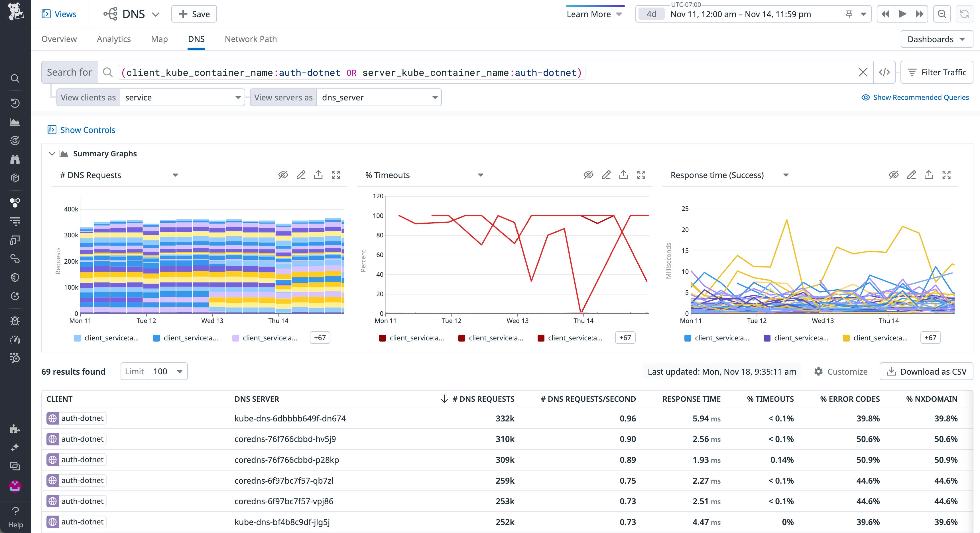This screenshot has height=533, width=980.
Task: Click the +67 legend overflow chip
Action: (x=320, y=337)
